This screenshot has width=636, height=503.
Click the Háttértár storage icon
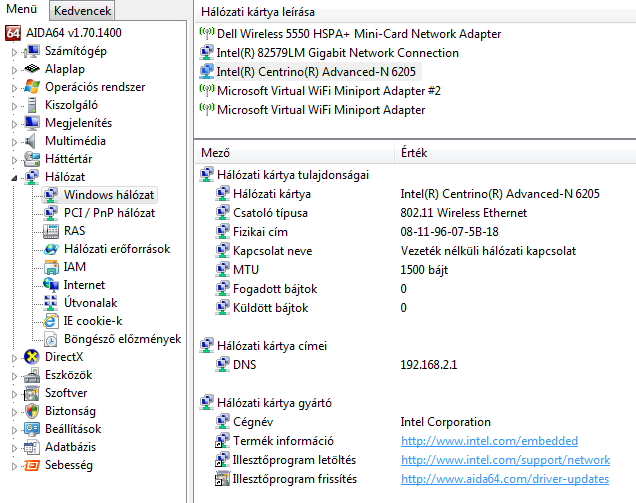[x=32, y=159]
